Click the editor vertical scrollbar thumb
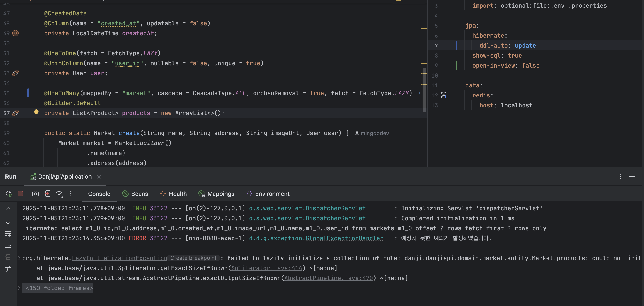644x306 pixels. pos(424,90)
